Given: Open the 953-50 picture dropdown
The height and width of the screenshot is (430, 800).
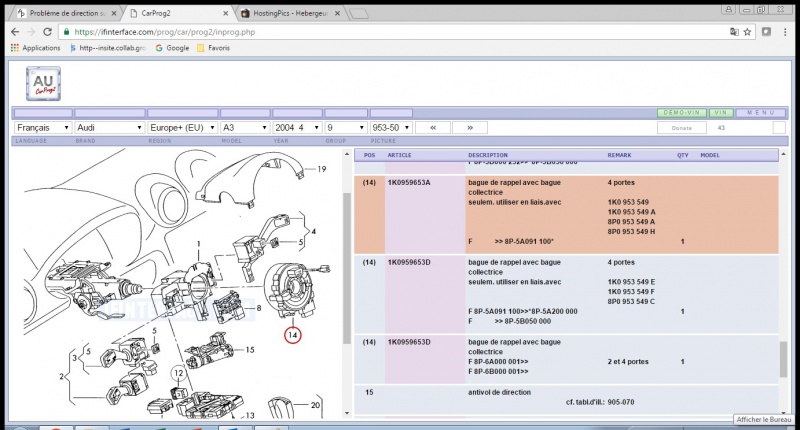Looking at the screenshot, I should click(x=390, y=128).
